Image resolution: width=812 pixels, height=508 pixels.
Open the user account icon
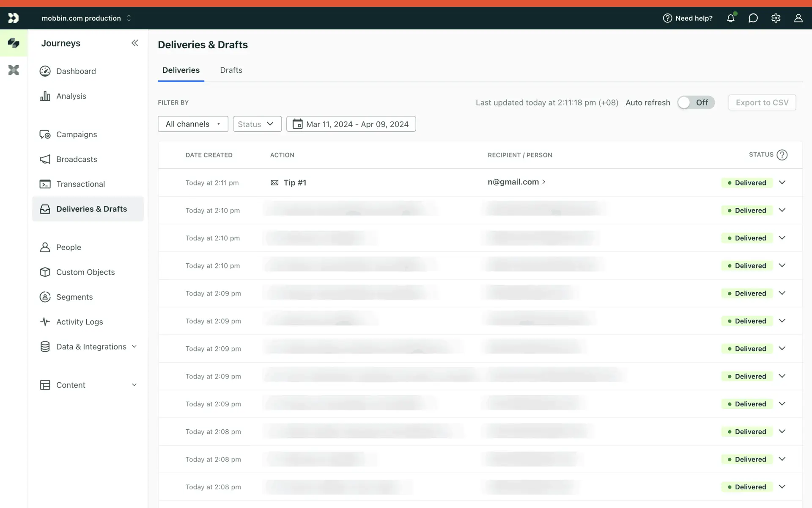click(x=798, y=18)
